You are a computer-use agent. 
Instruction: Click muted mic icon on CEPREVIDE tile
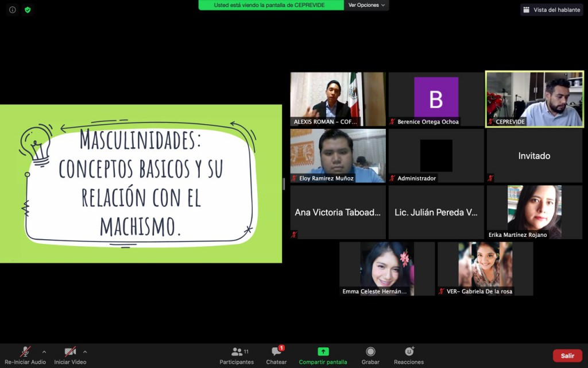490,122
